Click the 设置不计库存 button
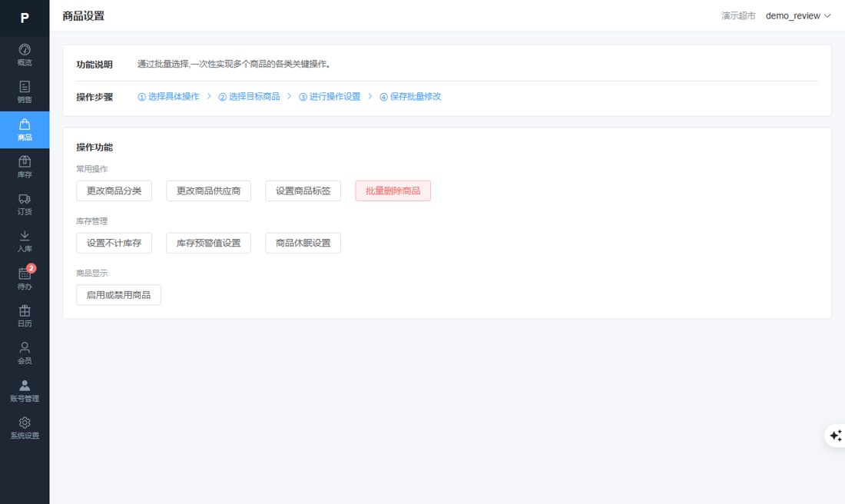The height and width of the screenshot is (504, 845). pyautogui.click(x=114, y=243)
